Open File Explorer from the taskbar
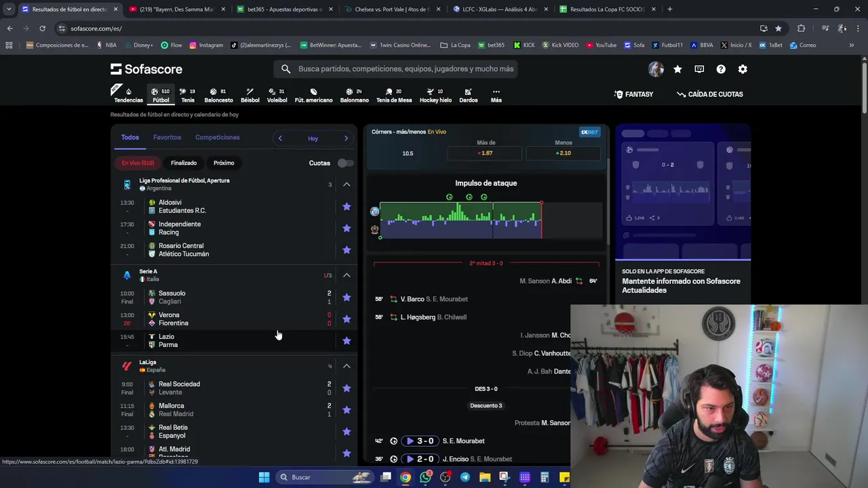Image resolution: width=868 pixels, height=488 pixels. 485,477
